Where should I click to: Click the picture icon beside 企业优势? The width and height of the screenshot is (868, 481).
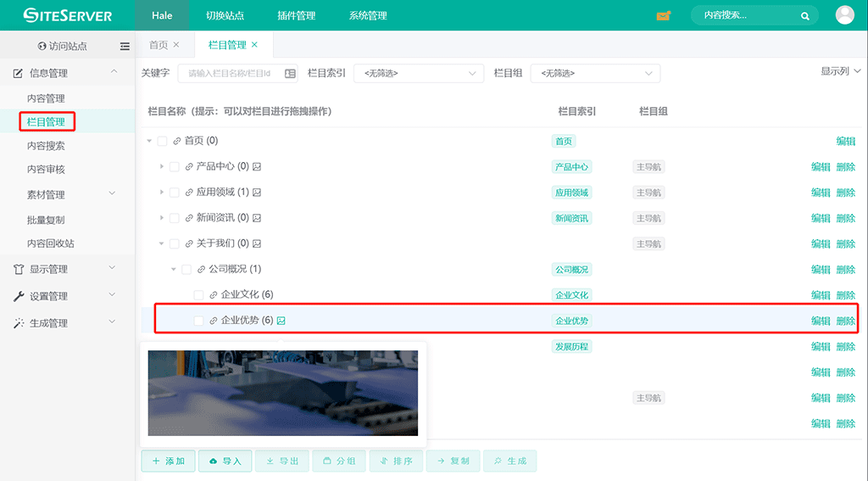click(x=281, y=321)
